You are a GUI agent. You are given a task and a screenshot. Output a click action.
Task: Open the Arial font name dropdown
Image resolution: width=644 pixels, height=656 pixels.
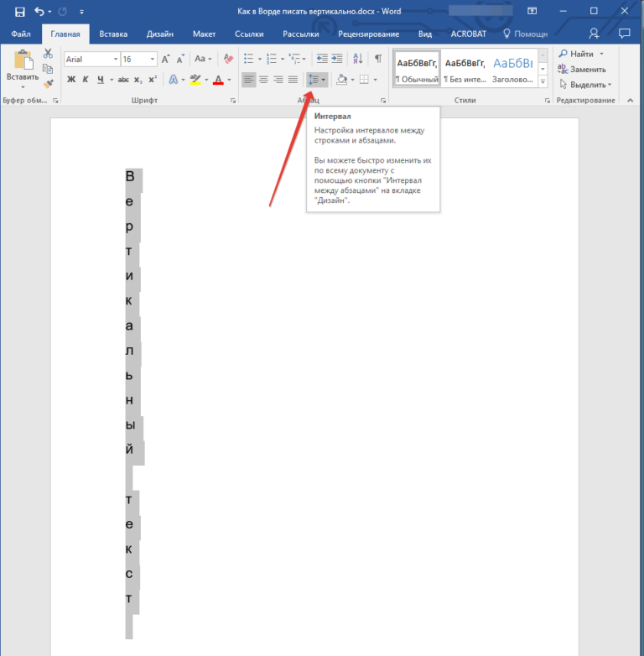tap(114, 60)
